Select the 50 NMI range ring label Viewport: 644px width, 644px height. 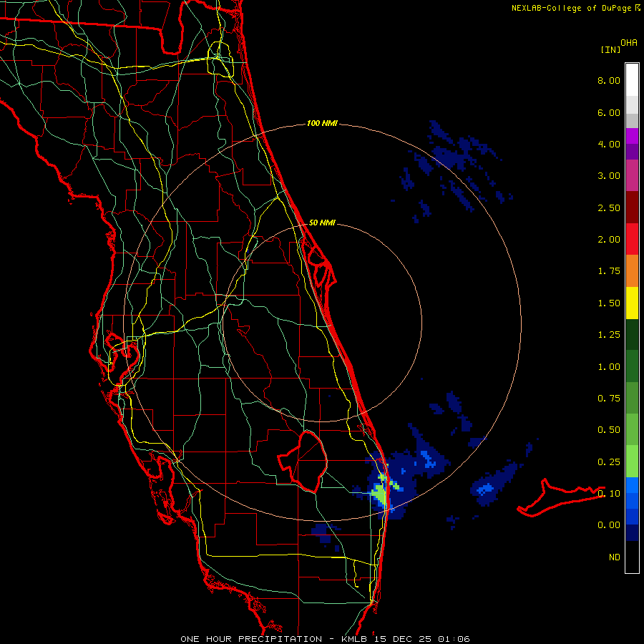point(322,223)
